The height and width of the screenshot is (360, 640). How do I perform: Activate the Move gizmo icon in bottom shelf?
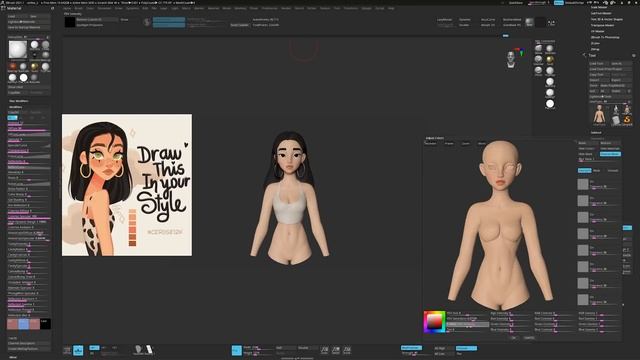click(x=324, y=350)
